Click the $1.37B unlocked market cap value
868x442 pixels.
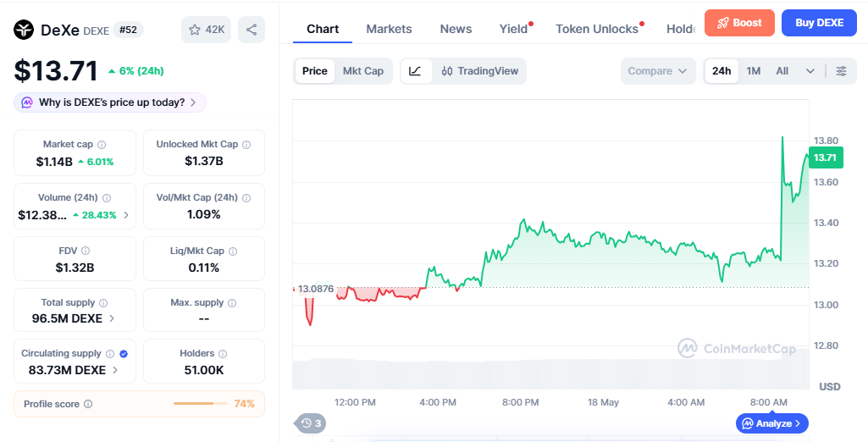tap(204, 161)
